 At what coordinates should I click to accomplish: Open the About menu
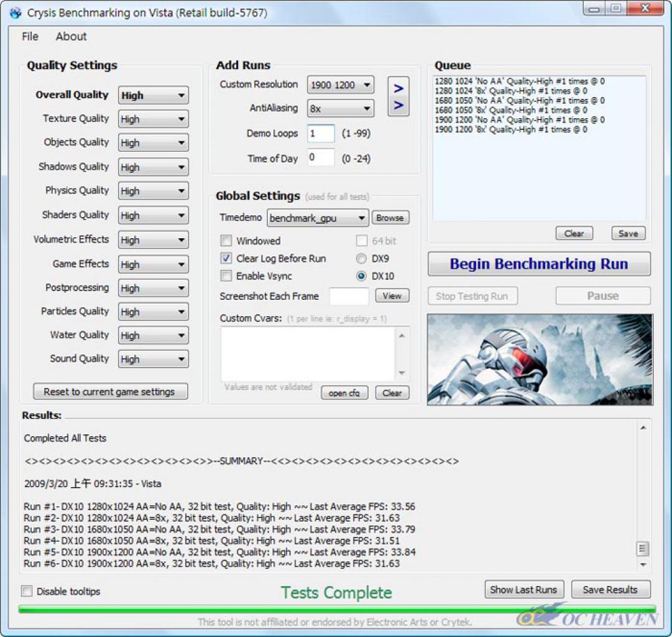tap(71, 37)
